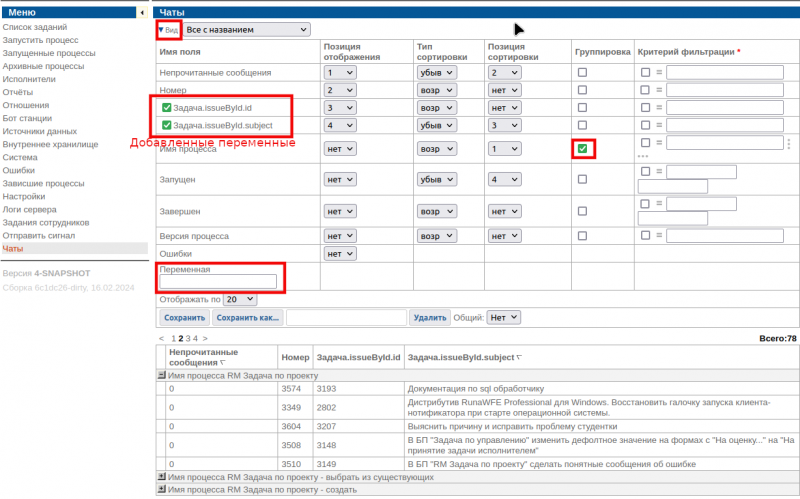The width and height of the screenshot is (800, 499).
Task: Expand the 'RM Задача по проекту - создать' group
Action: [162, 491]
